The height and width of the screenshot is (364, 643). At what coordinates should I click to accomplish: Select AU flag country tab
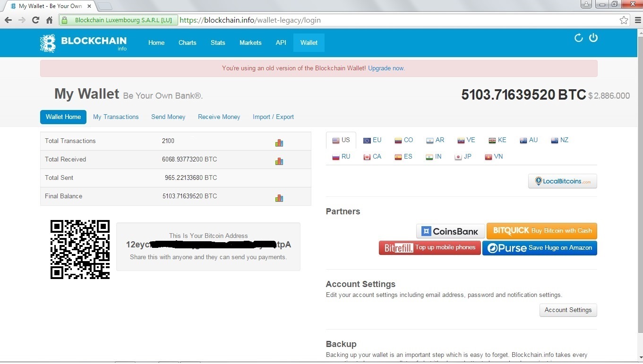coord(529,140)
